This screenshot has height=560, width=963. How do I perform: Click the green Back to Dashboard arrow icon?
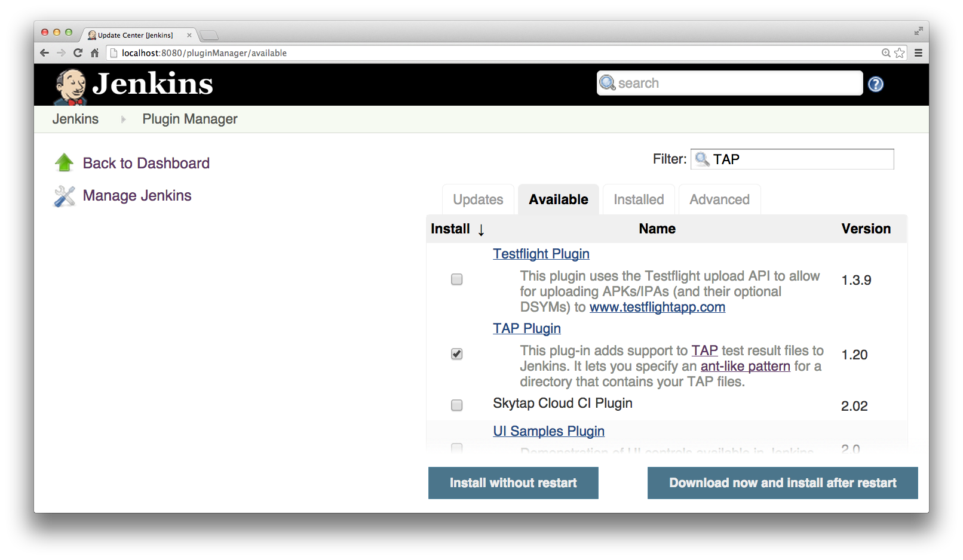64,163
